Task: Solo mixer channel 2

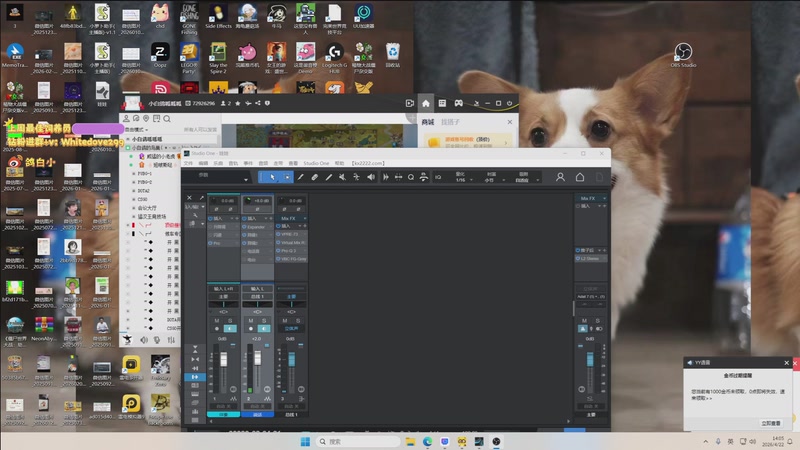Action: (x=263, y=320)
